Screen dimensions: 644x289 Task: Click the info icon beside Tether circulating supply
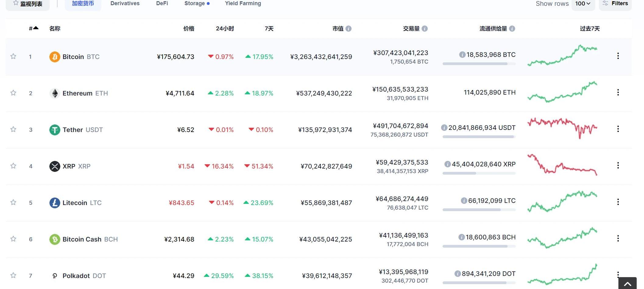click(x=444, y=128)
